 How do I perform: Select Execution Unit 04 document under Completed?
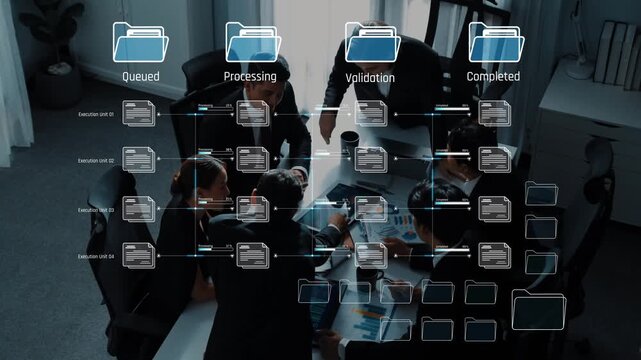point(495,256)
